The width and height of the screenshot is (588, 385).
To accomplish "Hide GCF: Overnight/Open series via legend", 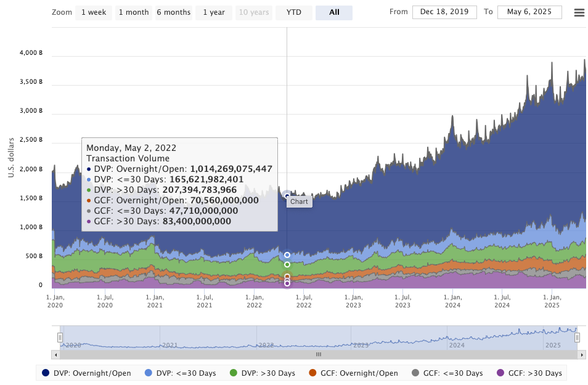I will (353, 373).
